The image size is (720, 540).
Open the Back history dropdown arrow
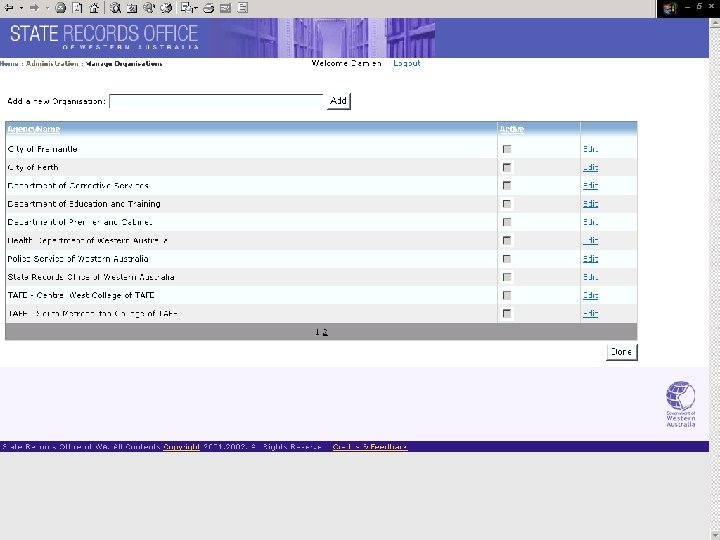(x=21, y=8)
